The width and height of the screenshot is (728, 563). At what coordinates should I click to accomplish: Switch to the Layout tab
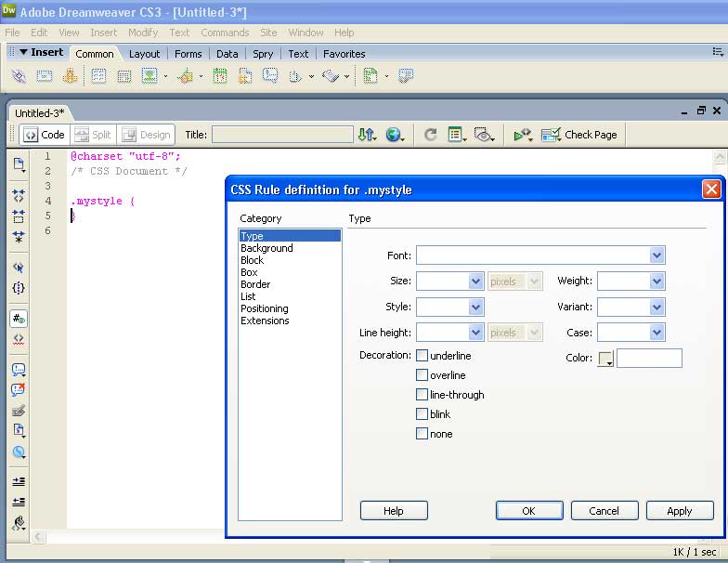click(145, 54)
